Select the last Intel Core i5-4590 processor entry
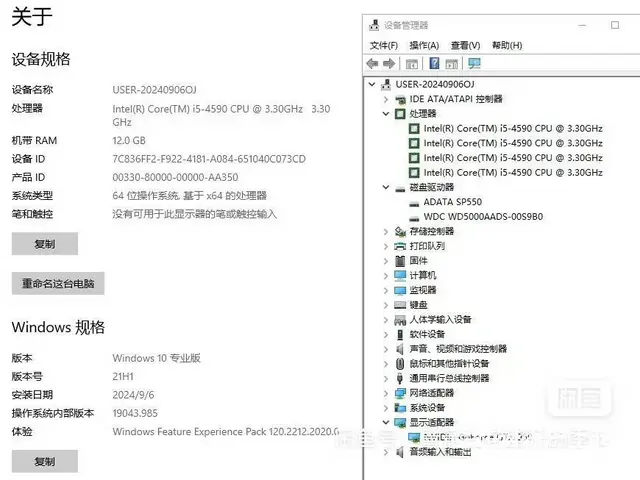The width and height of the screenshot is (640, 480). tap(513, 173)
